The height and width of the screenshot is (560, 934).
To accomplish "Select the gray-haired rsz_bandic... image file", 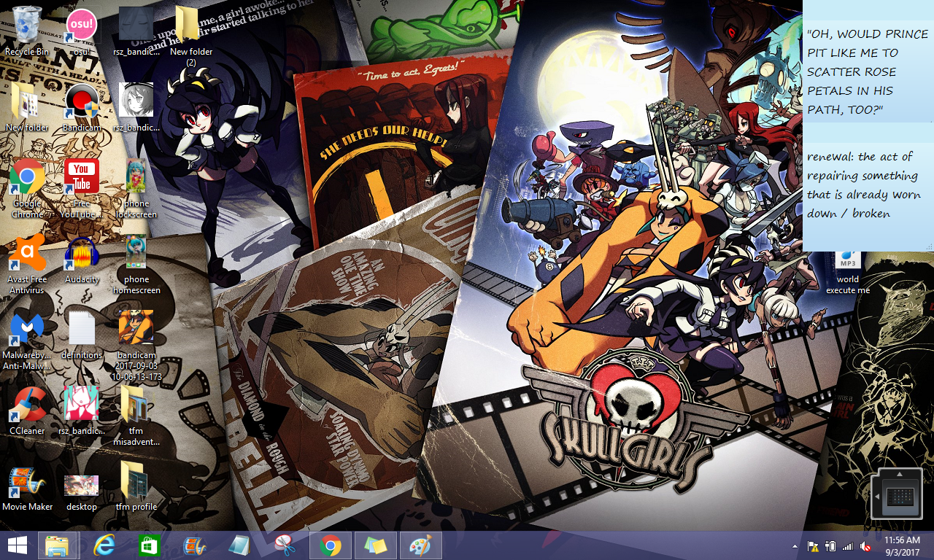I will pyautogui.click(x=136, y=106).
